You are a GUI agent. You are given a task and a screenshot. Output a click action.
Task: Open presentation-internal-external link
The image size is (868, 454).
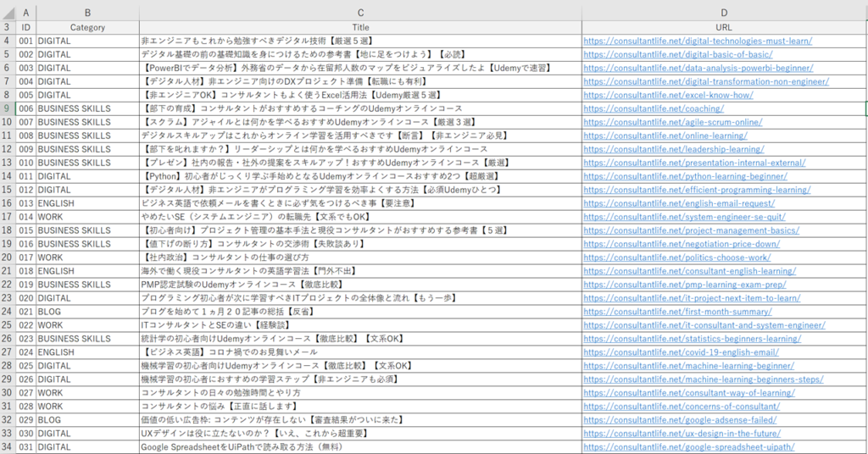click(x=694, y=163)
